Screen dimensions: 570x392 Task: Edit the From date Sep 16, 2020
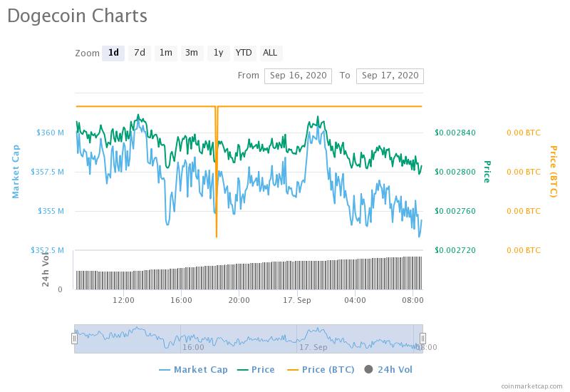point(298,76)
